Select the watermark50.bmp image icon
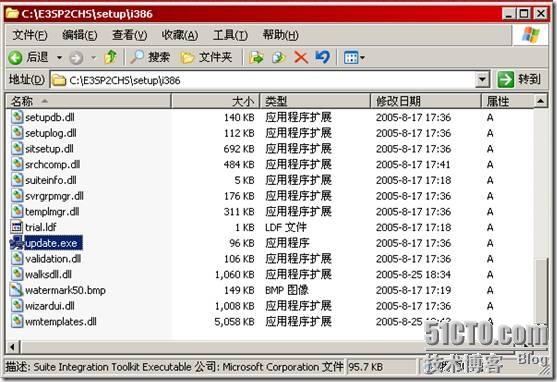 coord(17,290)
